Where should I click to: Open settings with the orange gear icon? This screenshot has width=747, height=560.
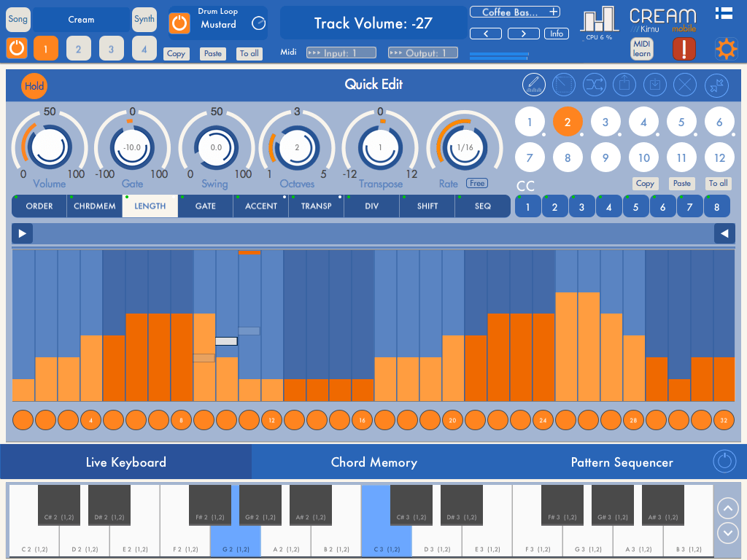[726, 49]
